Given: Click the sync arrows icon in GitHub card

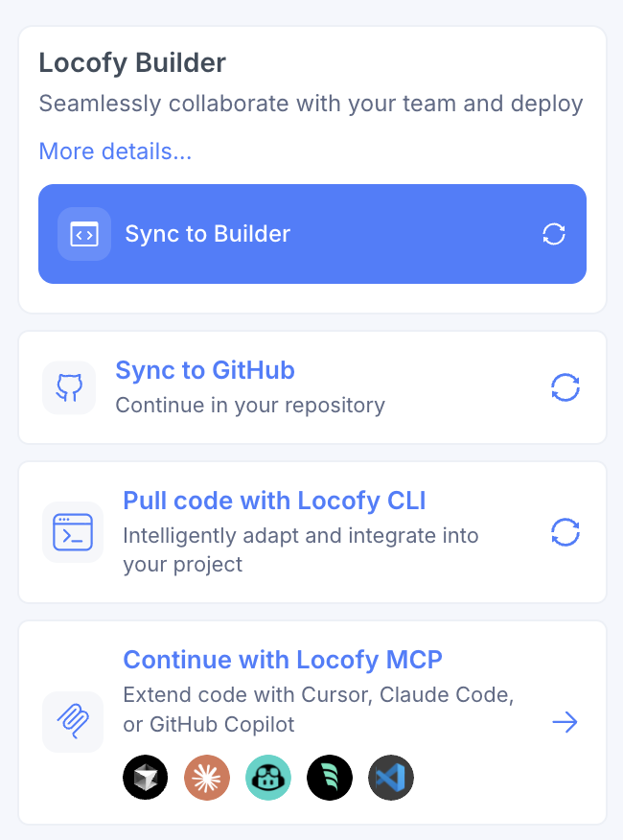Looking at the screenshot, I should pos(565,387).
